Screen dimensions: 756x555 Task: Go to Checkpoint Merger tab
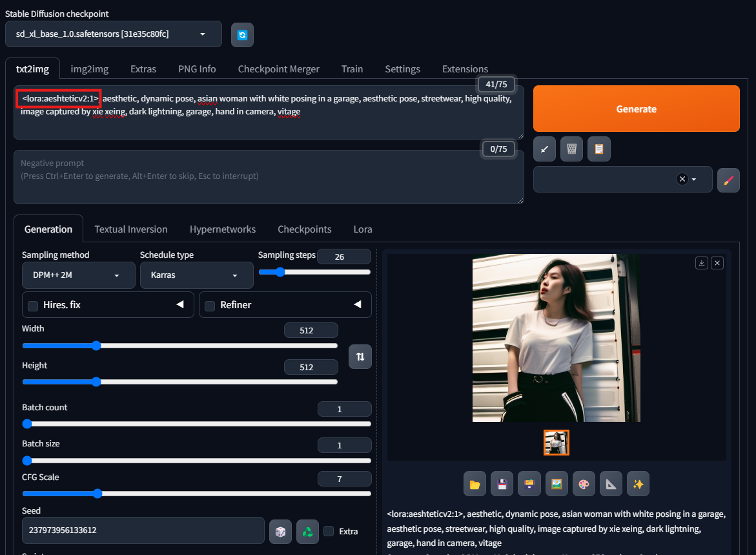tap(279, 69)
